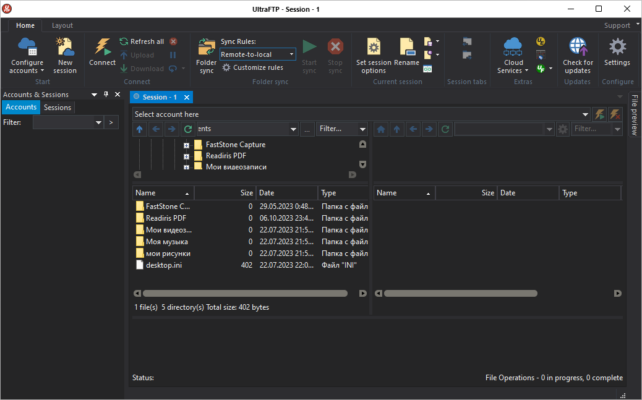
Task: Open the remote pane Filter dropdown
Action: (617, 129)
